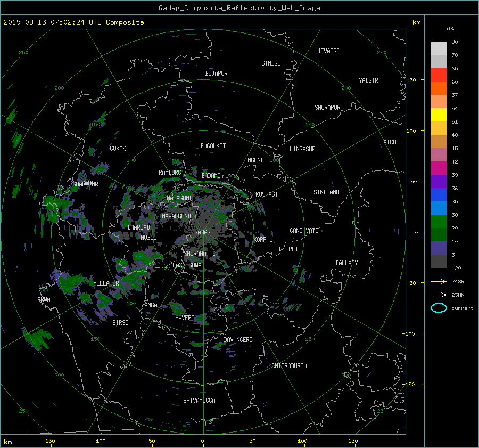
Task: Click the KOPPAL city label
Action: click(263, 240)
